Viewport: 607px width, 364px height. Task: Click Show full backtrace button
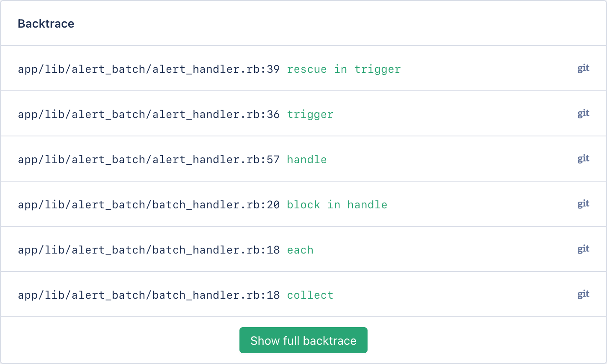[303, 340]
